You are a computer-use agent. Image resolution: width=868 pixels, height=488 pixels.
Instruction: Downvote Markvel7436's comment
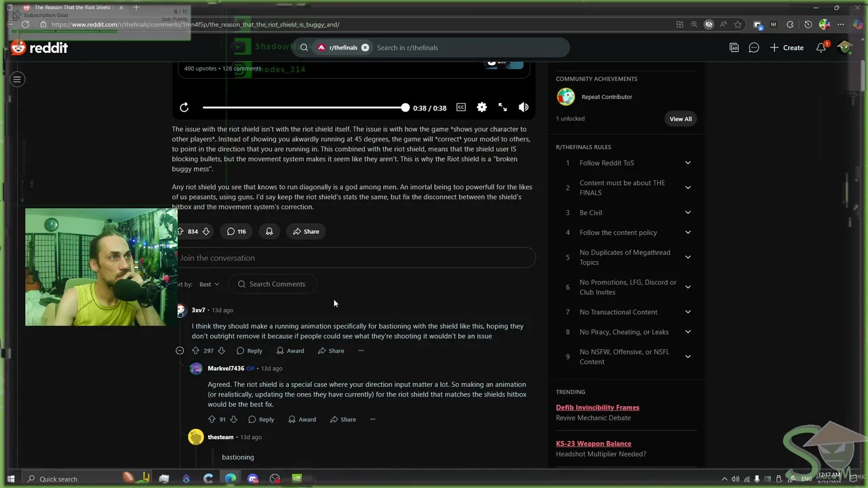coord(233,420)
